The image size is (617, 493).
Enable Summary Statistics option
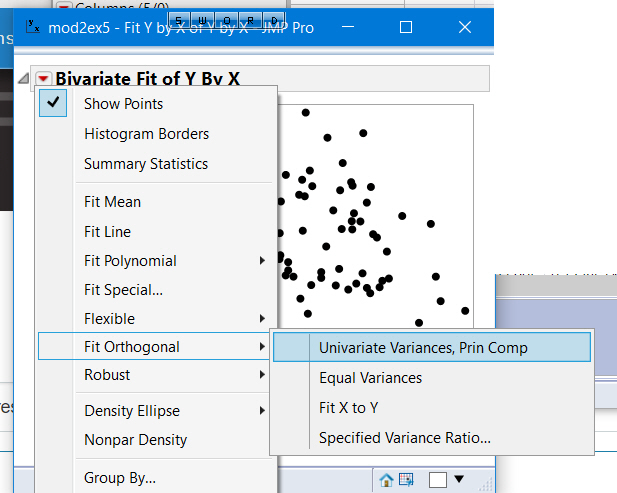coord(146,164)
